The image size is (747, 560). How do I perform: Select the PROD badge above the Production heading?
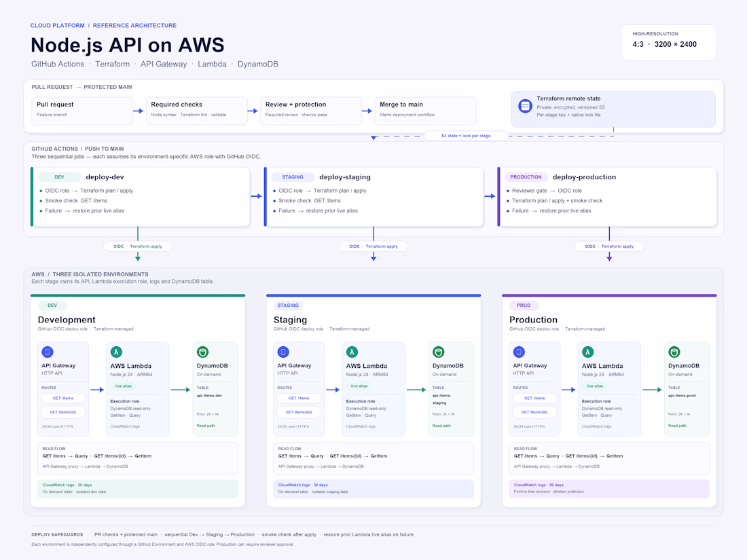pos(524,305)
